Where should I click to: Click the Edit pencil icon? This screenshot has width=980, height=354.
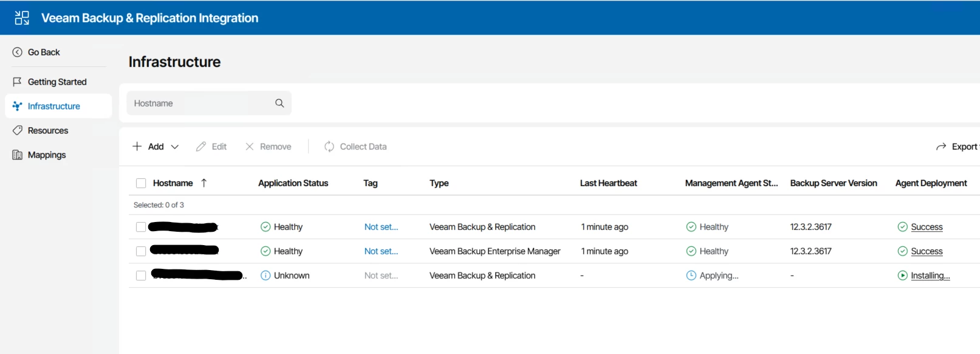pos(201,147)
